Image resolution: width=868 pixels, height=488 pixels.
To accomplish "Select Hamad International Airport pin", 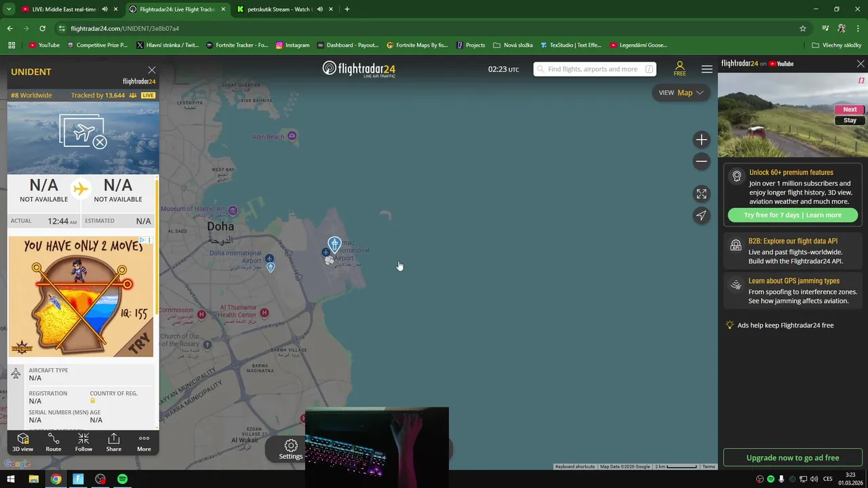I will [334, 244].
